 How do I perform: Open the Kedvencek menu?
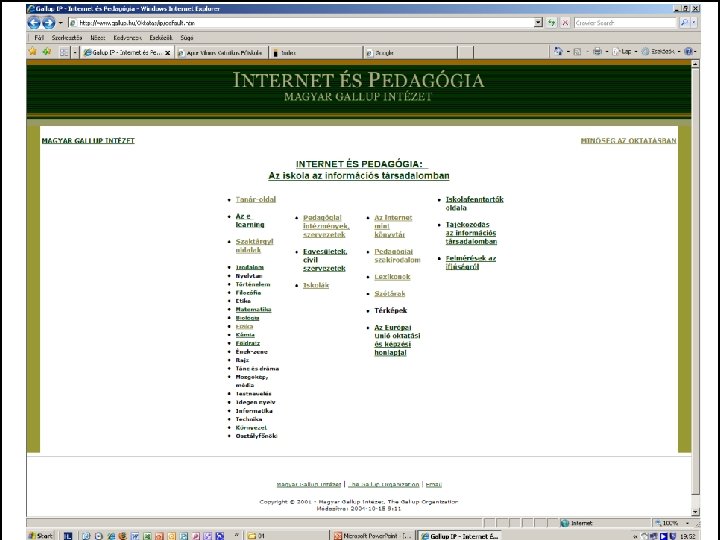(x=128, y=38)
